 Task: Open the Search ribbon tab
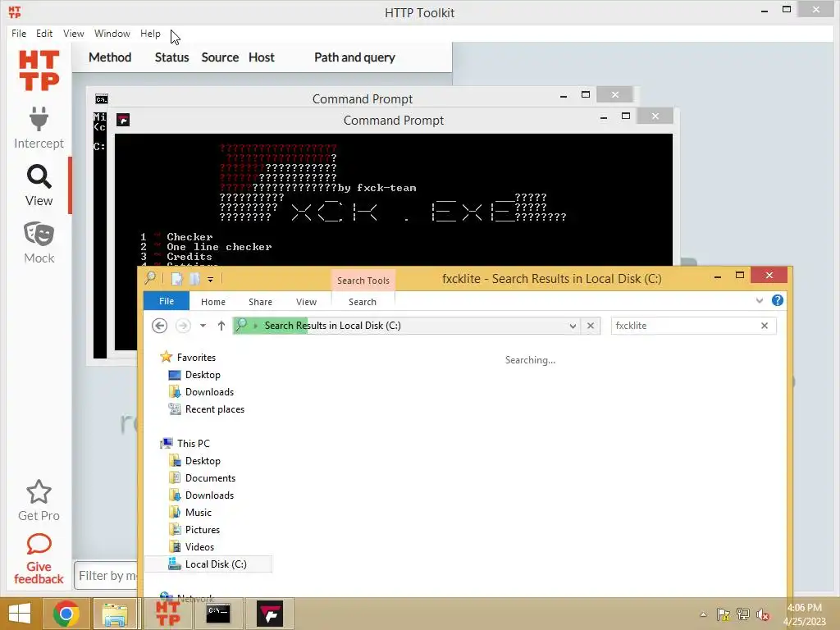[x=362, y=302]
